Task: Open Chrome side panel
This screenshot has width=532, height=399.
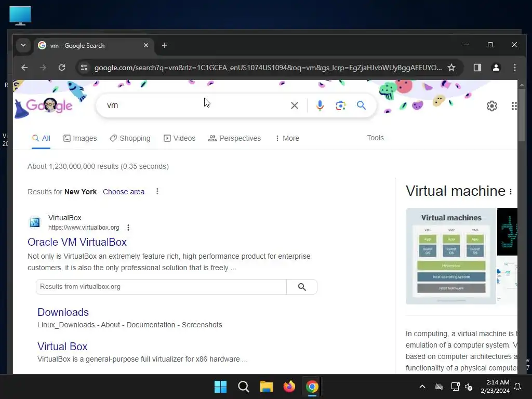Action: [477, 68]
